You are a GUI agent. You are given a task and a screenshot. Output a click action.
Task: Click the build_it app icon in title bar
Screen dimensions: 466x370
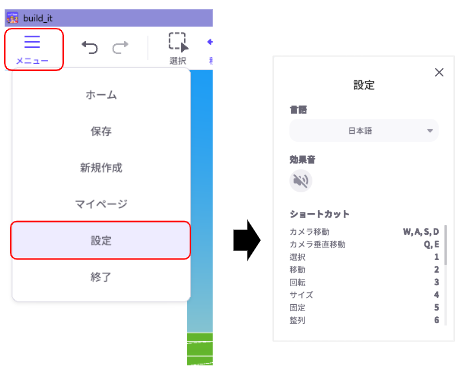click(12, 18)
